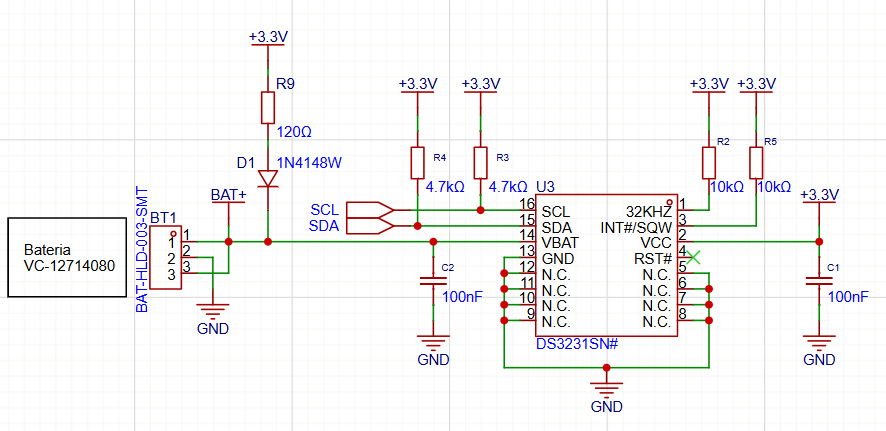
Task: Select the C2 capacitor symbol
Action: click(433, 281)
